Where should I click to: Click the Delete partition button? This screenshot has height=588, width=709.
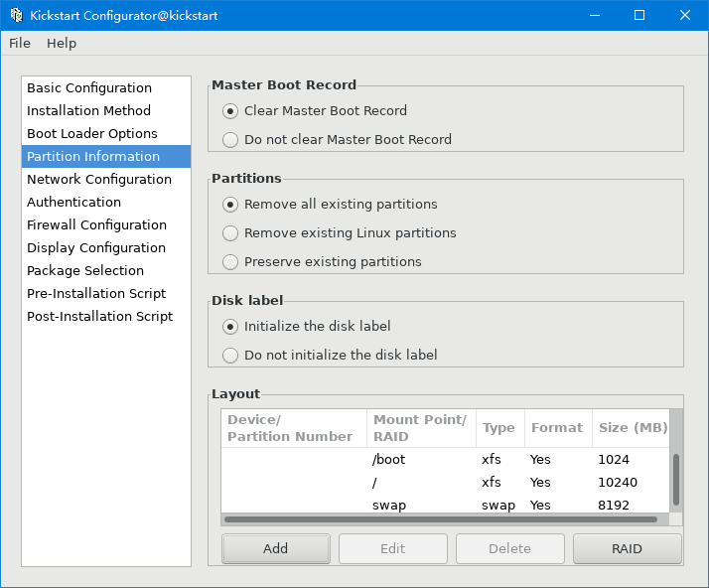pos(510,548)
